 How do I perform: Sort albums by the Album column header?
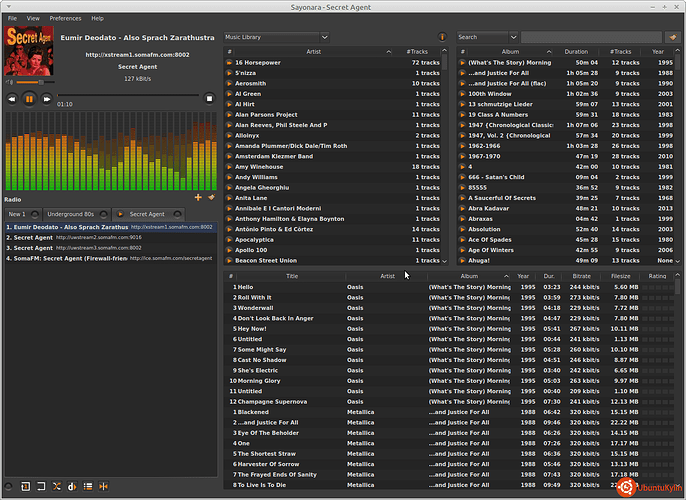(x=510, y=52)
